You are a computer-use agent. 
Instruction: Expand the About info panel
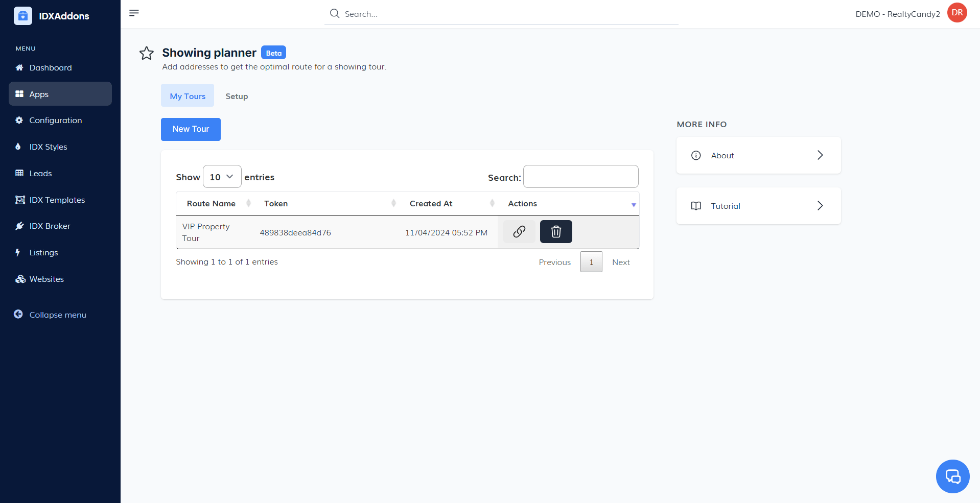click(x=758, y=155)
